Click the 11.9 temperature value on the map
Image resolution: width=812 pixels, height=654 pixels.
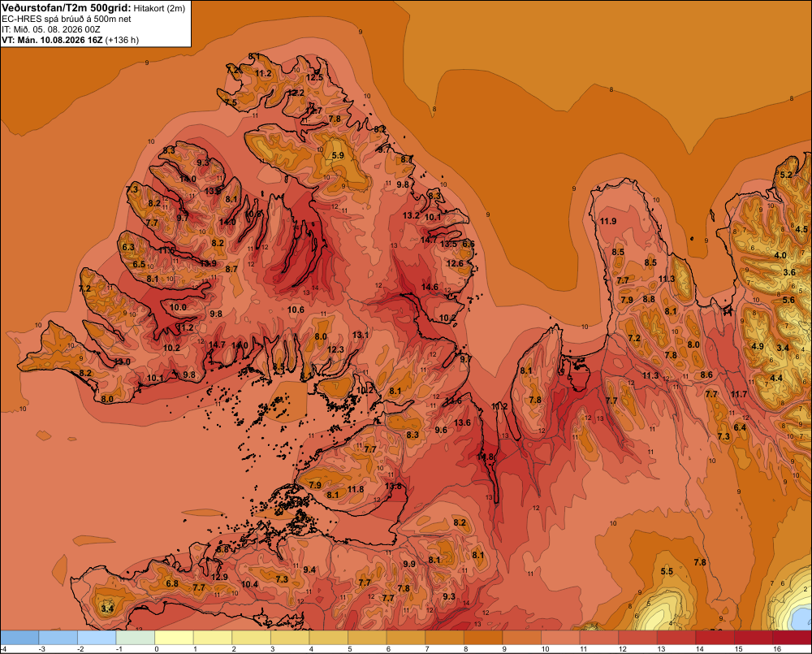click(608, 221)
